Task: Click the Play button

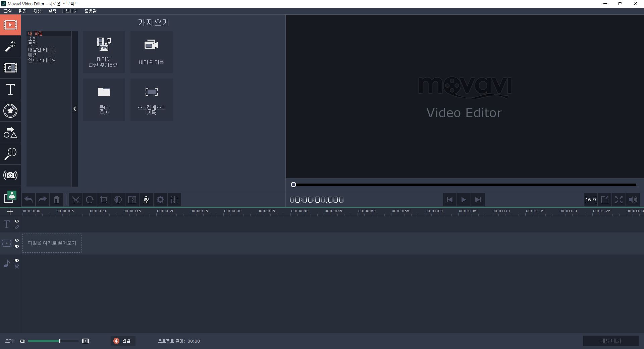Action: (x=464, y=200)
